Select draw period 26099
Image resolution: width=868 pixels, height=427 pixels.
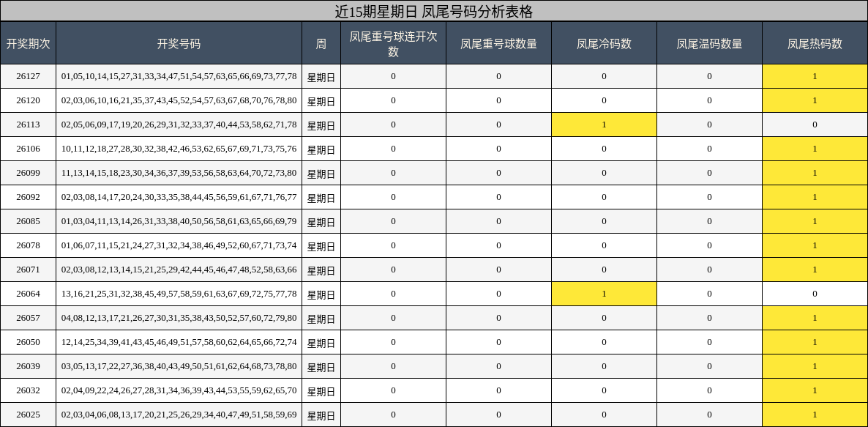[x=29, y=173]
